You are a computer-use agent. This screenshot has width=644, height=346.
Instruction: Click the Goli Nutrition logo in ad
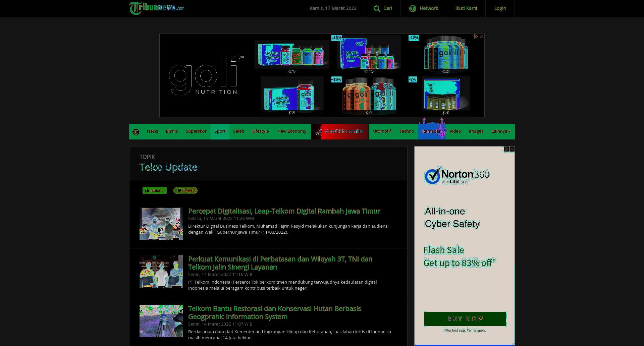[x=206, y=75]
